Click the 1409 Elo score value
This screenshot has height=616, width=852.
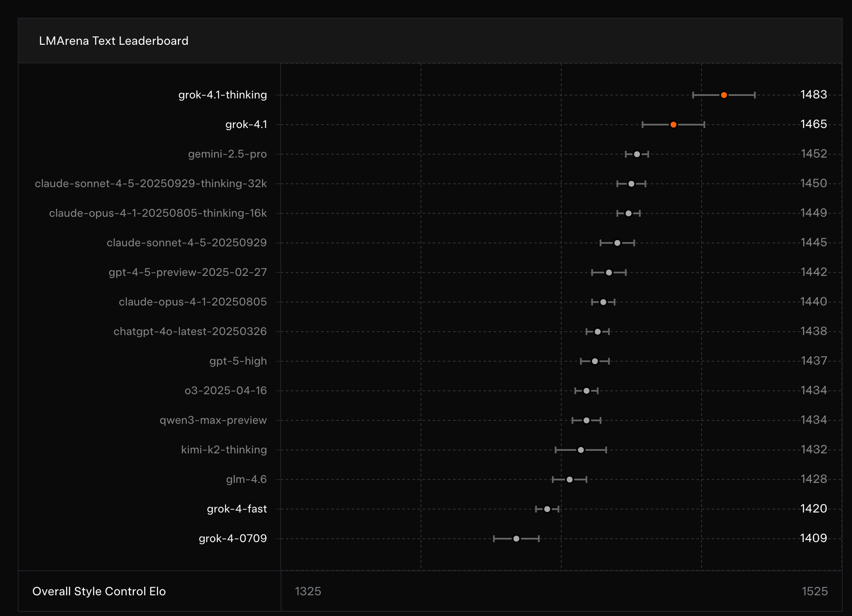pyautogui.click(x=814, y=538)
